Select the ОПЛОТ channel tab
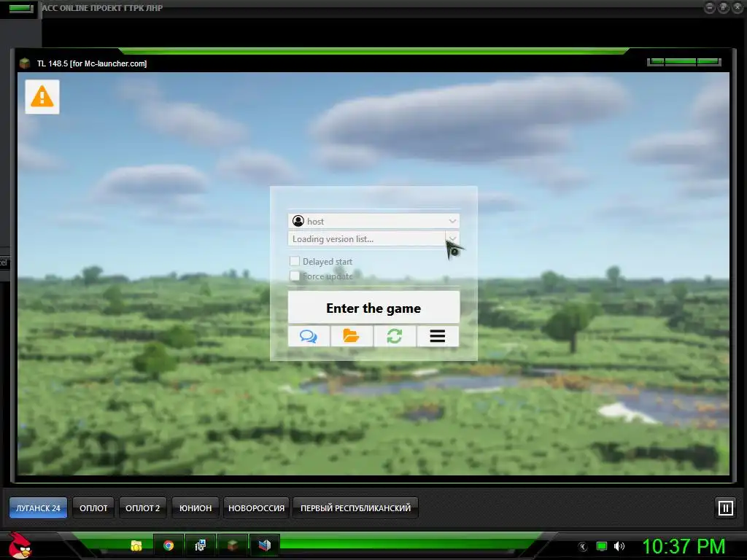This screenshot has height=560, width=747. click(x=93, y=508)
